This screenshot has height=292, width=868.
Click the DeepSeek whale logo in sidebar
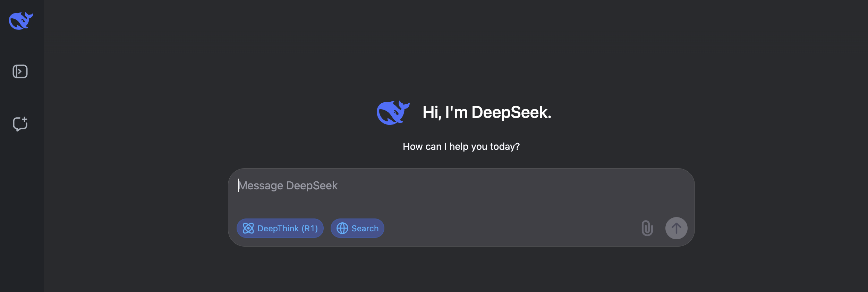click(x=21, y=21)
